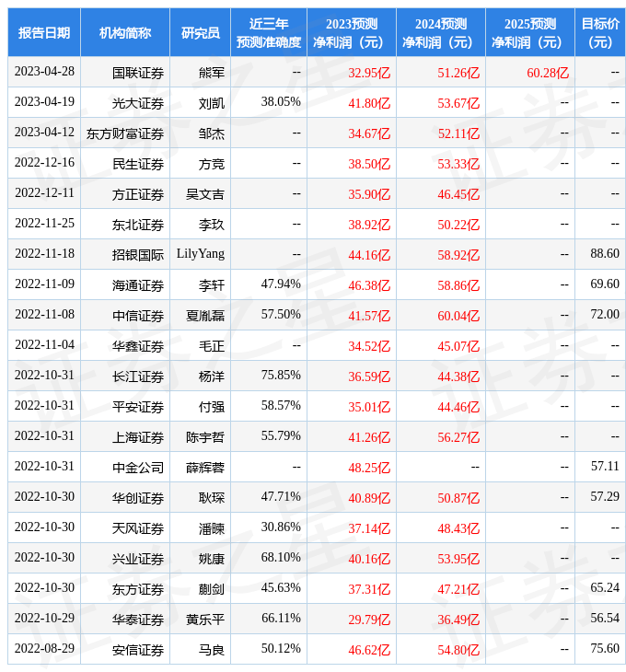626x672 pixels.
Task: Select institution 海通证券
Action: tap(138, 285)
